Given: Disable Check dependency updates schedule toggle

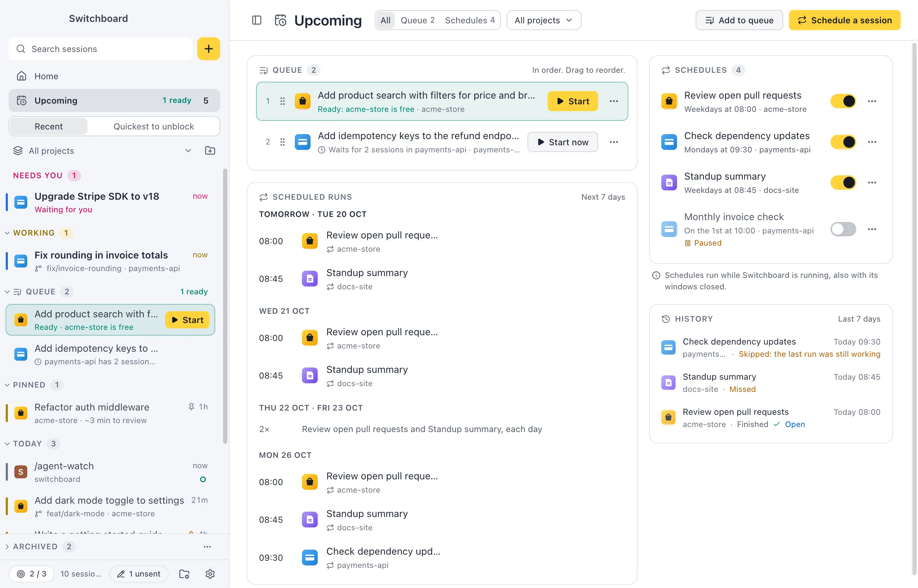Looking at the screenshot, I should [843, 142].
